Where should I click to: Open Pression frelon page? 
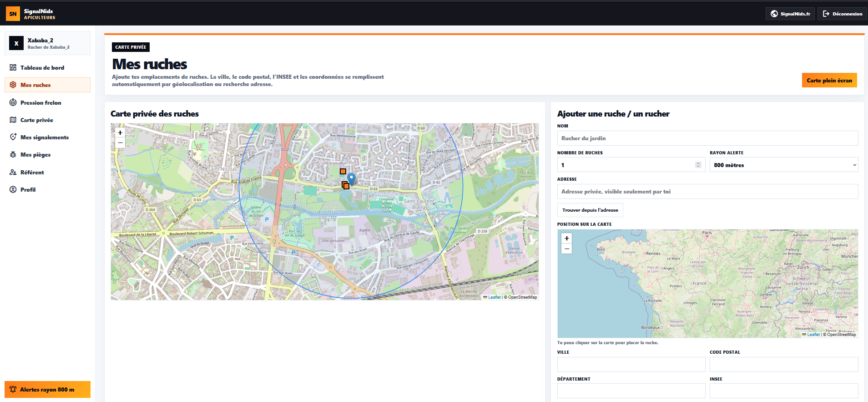pos(47,102)
